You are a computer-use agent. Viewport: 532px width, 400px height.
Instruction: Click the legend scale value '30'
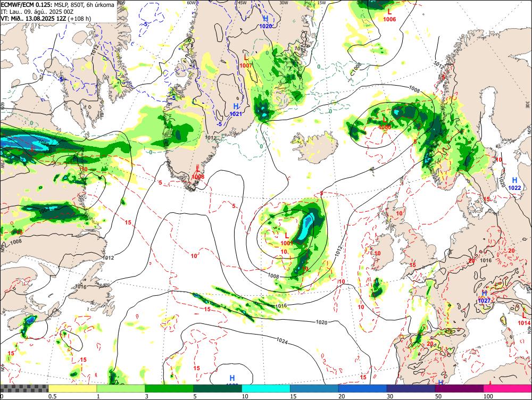(x=390, y=396)
